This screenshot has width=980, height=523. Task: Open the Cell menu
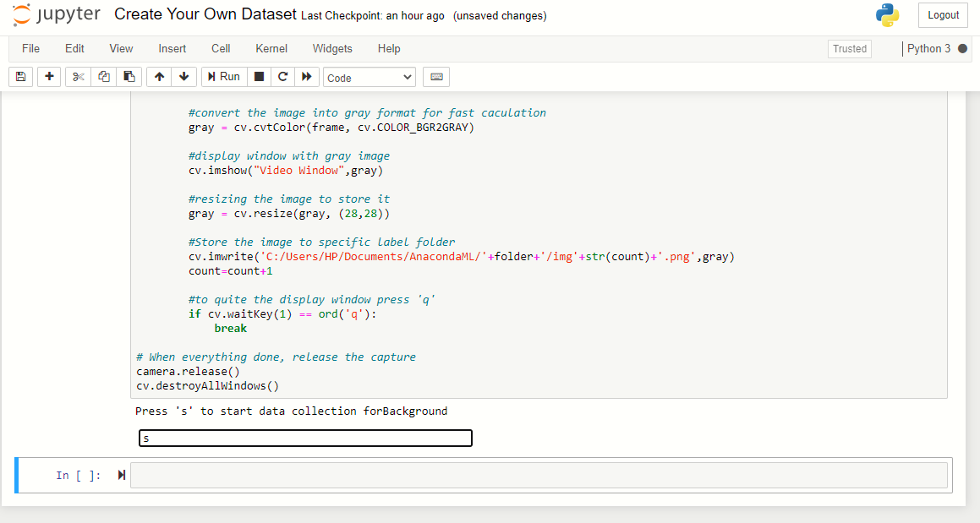coord(221,49)
